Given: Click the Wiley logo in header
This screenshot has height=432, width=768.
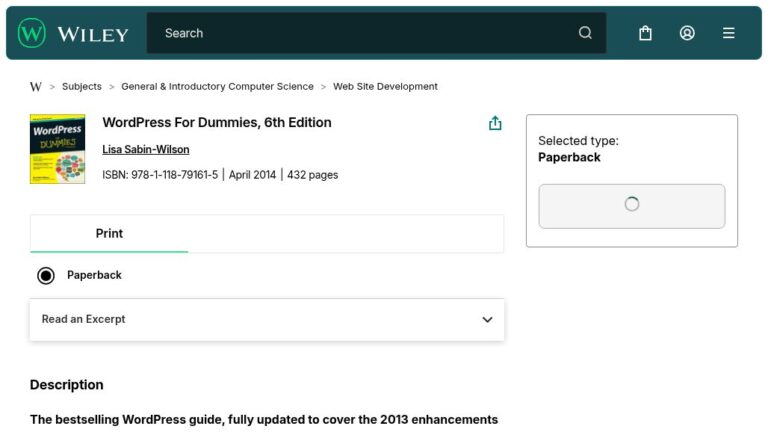Looking at the screenshot, I should (74, 33).
